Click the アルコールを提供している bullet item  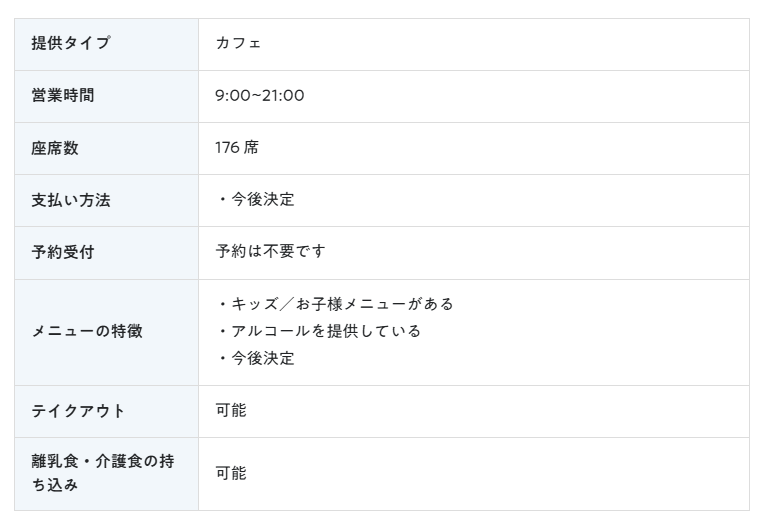tap(326, 331)
